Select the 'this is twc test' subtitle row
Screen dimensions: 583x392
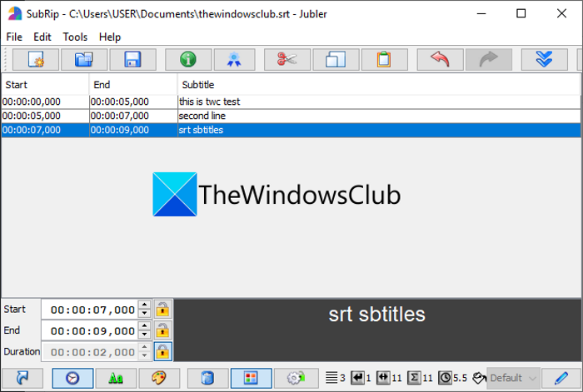point(291,102)
